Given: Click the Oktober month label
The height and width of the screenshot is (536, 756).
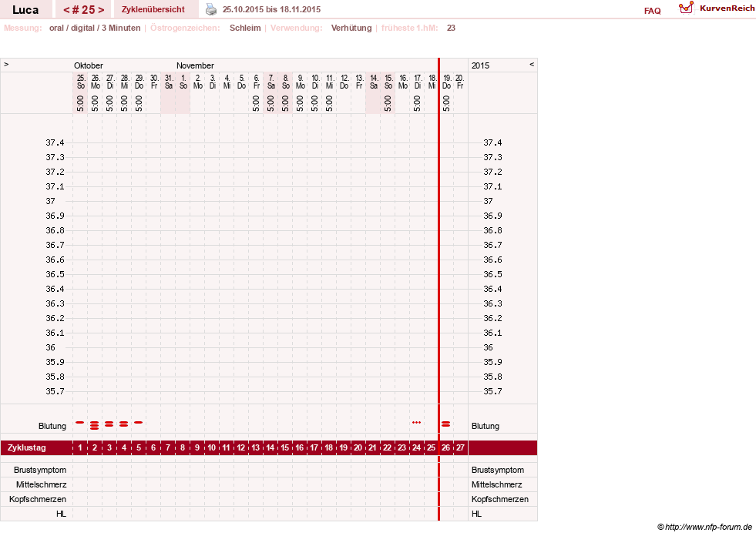Looking at the screenshot, I should click(x=88, y=65).
